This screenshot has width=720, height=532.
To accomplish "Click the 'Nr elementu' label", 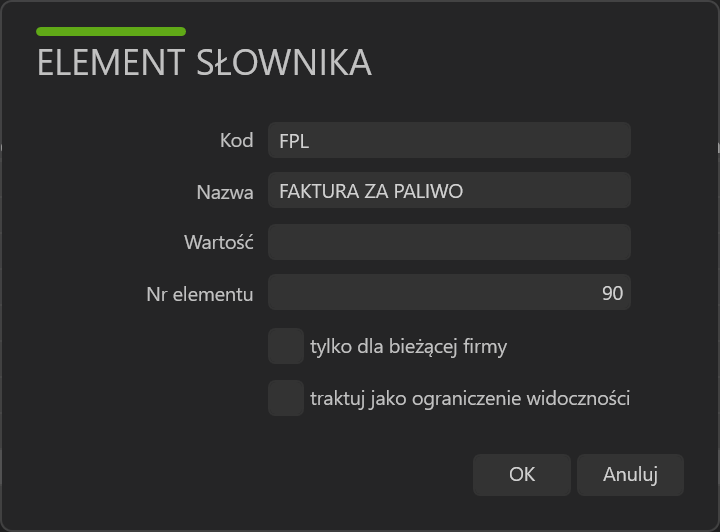I will coord(200,294).
